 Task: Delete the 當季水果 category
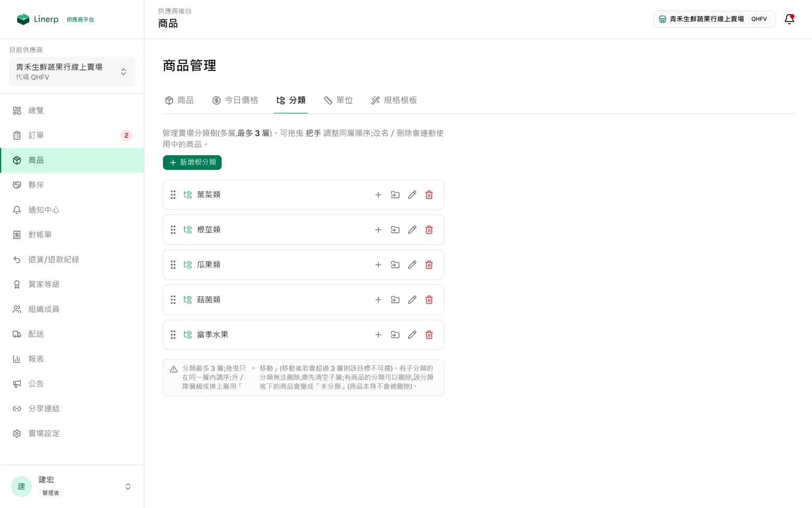click(429, 334)
